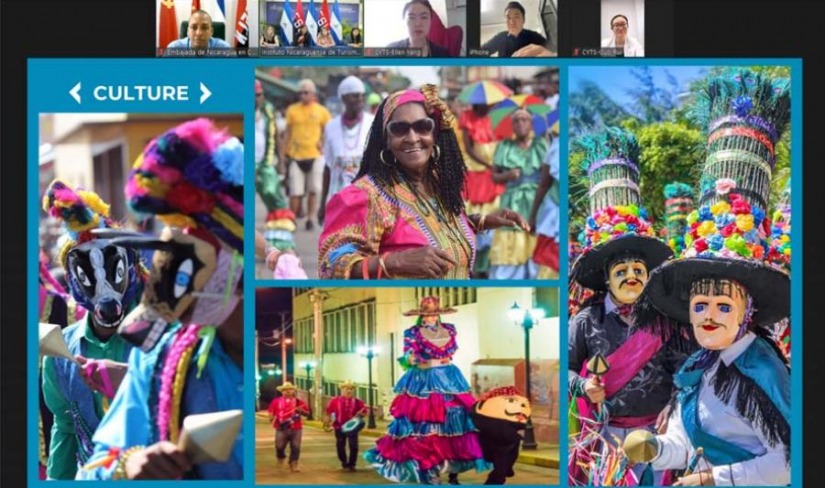Click muted mic icon on Embajada de Nicaragua tile
This screenshot has width=825, height=488.
pyautogui.click(x=162, y=52)
